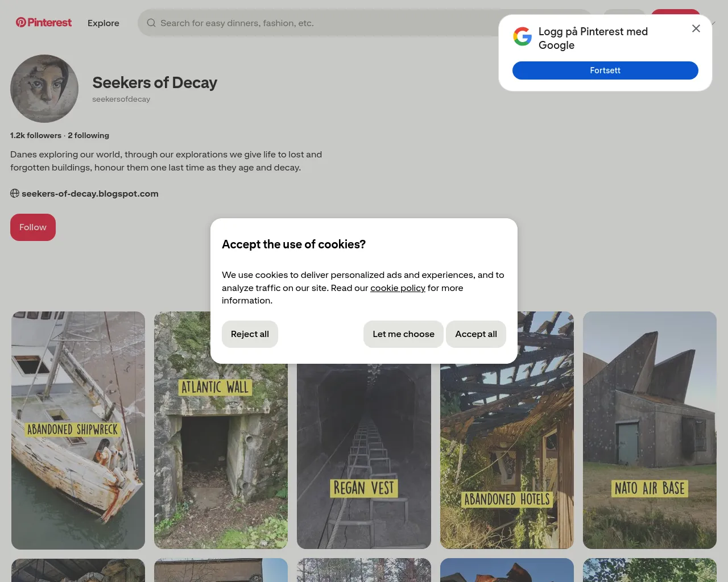Open the Seekers of Decay profile picture
The width and height of the screenshot is (728, 582).
point(44,89)
